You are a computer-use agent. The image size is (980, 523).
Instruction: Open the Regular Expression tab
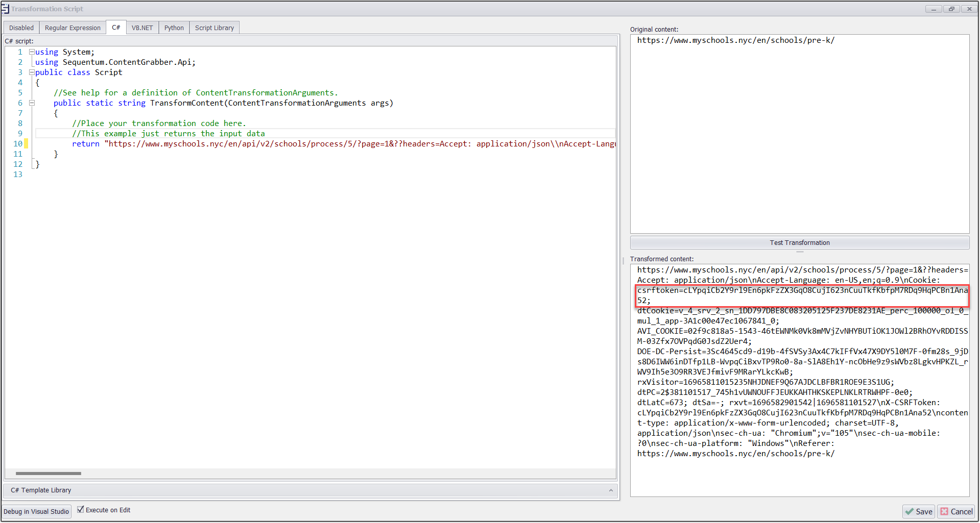pos(73,28)
